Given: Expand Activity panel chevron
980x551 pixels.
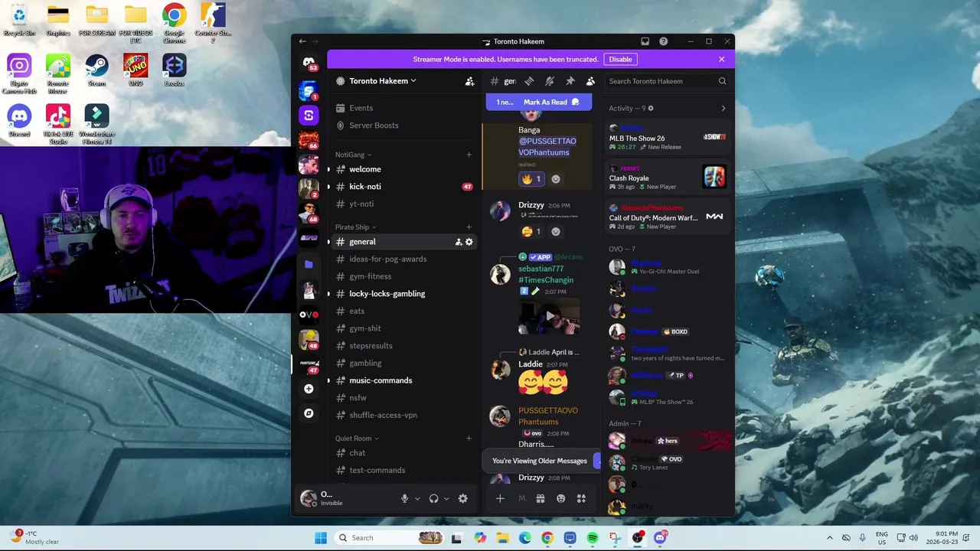Looking at the screenshot, I should pyautogui.click(x=724, y=108).
